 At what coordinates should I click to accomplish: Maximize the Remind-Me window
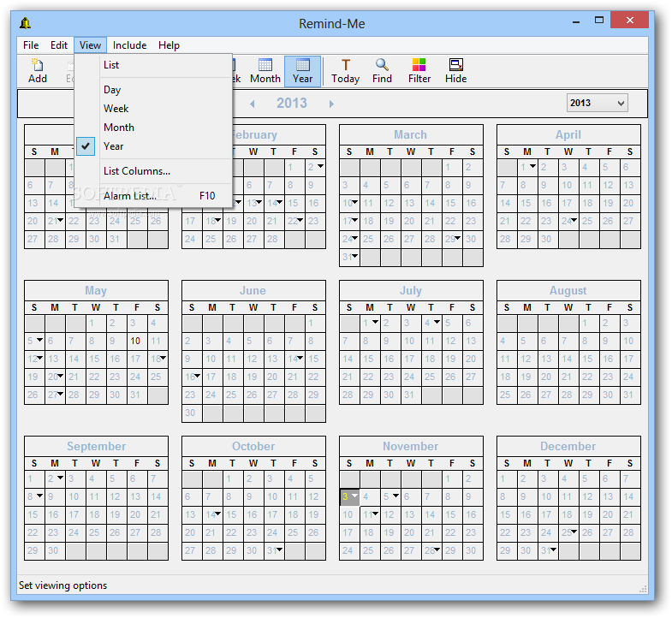tap(599, 21)
